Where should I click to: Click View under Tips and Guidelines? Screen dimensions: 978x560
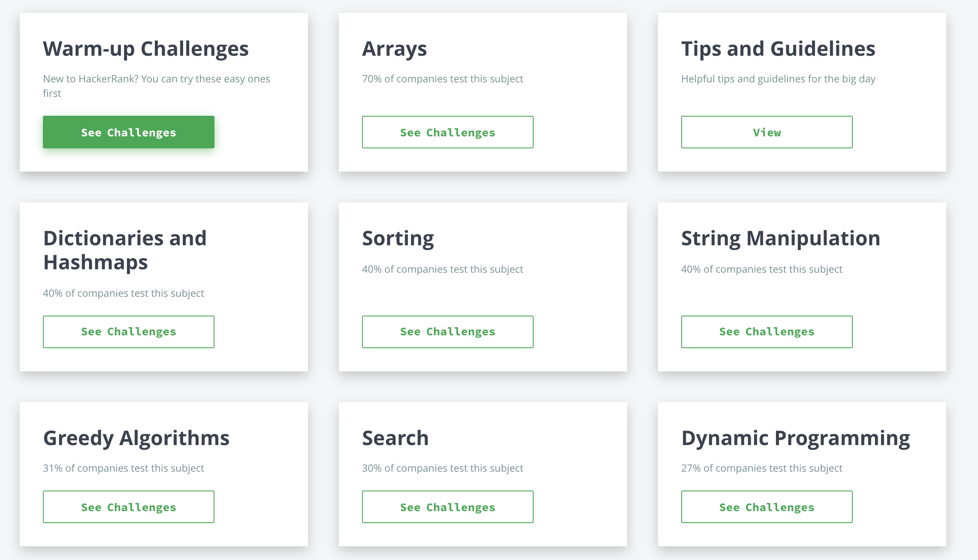pos(767,132)
